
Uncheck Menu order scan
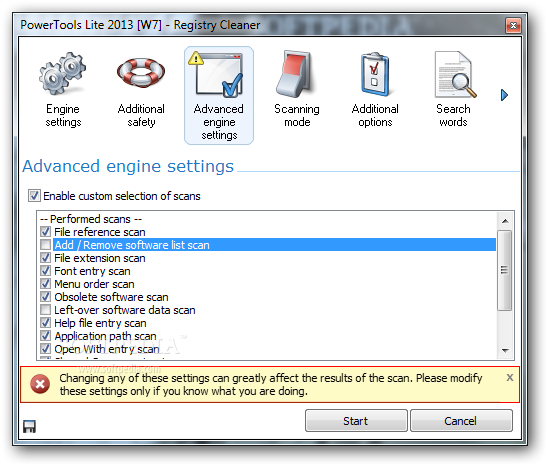coord(45,284)
